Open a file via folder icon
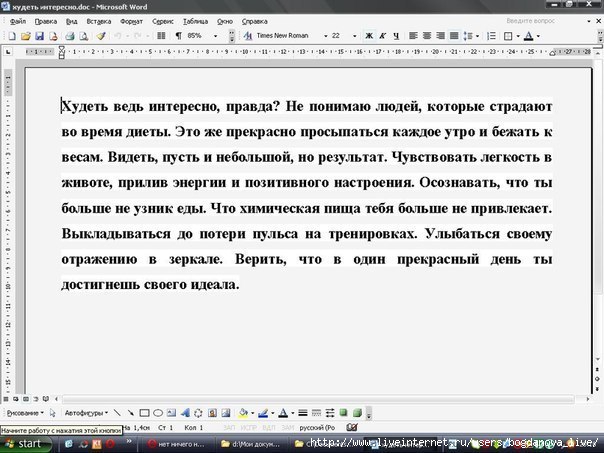Image resolution: width=604 pixels, height=453 pixels. tap(26, 36)
